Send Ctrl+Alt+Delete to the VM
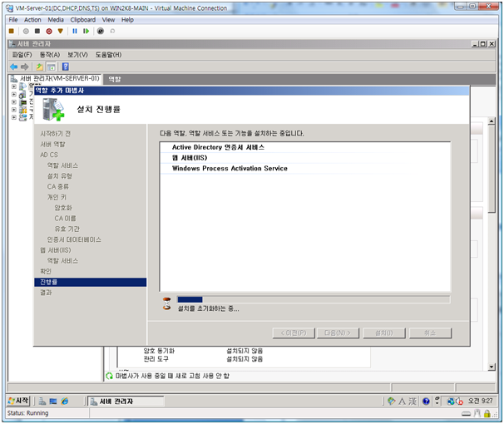 pos(12,31)
